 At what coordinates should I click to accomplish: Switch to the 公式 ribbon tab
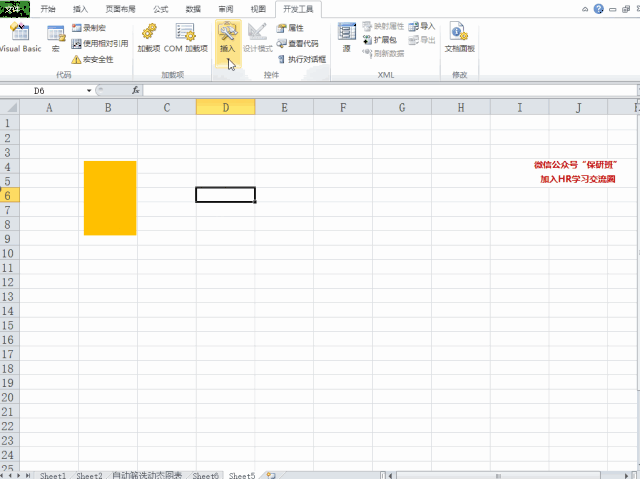click(160, 9)
